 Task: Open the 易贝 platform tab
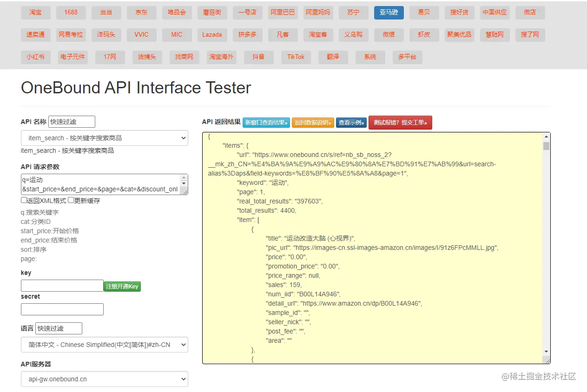point(424,13)
